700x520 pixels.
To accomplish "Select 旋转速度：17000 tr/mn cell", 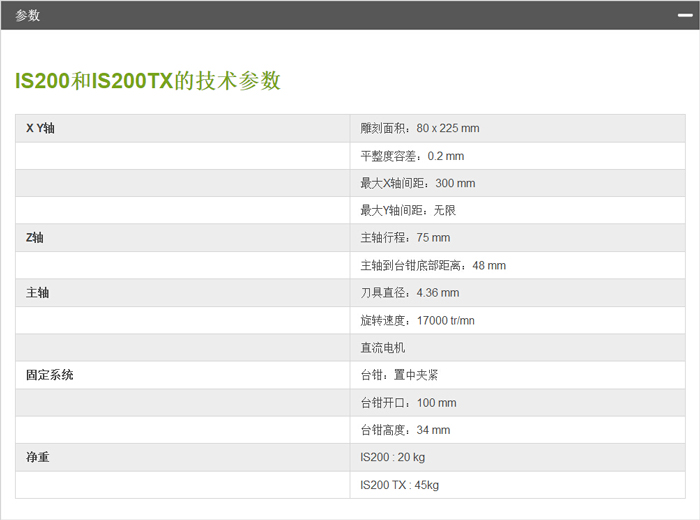I will pyautogui.click(x=517, y=320).
